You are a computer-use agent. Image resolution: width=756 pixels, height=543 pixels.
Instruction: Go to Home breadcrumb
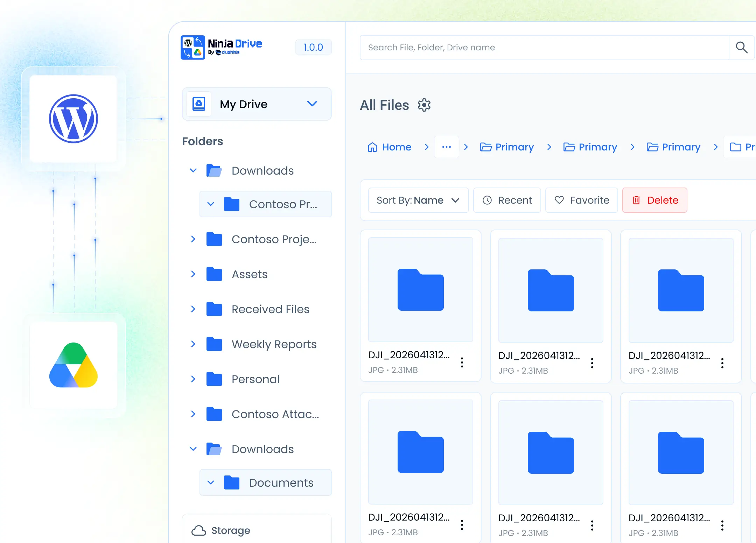390,147
